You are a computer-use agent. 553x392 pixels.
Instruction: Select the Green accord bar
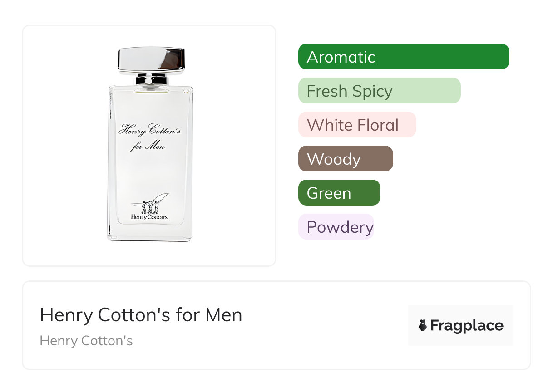pos(339,193)
